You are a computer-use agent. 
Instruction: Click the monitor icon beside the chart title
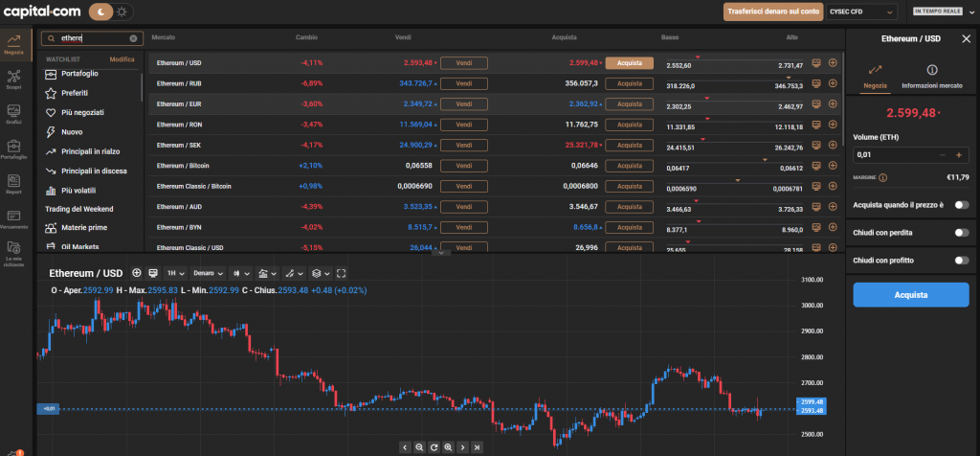point(152,273)
